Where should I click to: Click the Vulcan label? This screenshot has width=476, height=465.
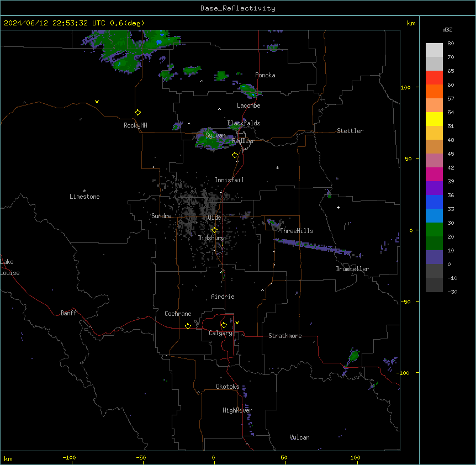coord(299,437)
